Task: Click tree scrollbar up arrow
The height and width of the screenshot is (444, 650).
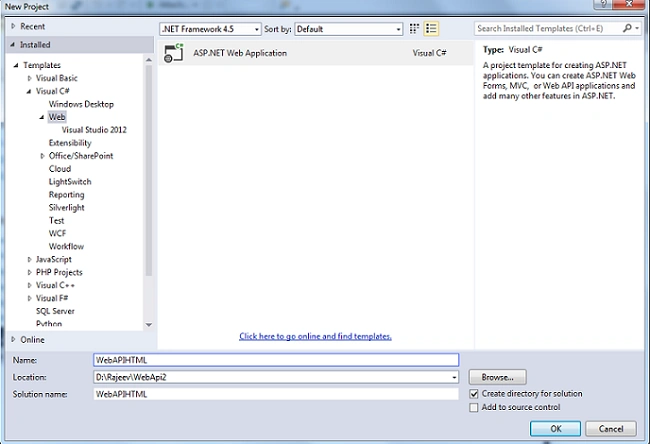Action: (x=149, y=60)
